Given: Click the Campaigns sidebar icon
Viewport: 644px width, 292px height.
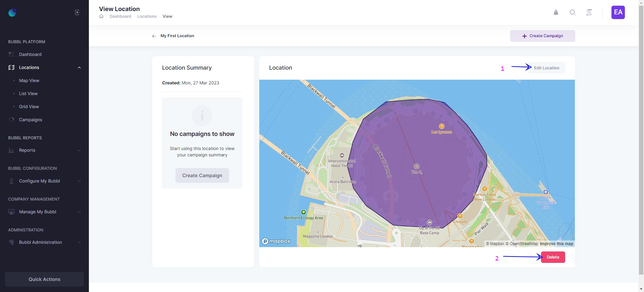Looking at the screenshot, I should (x=11, y=120).
